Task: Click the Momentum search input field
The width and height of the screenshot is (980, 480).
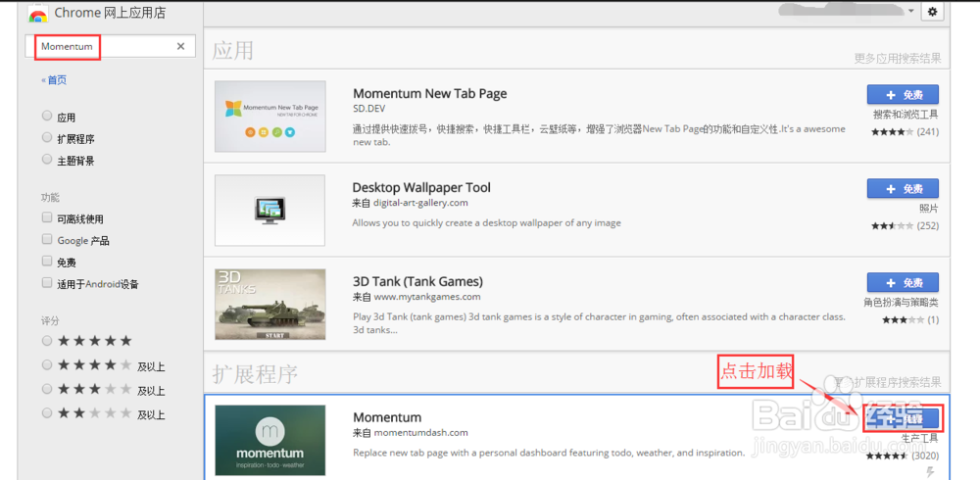Action: [x=110, y=46]
